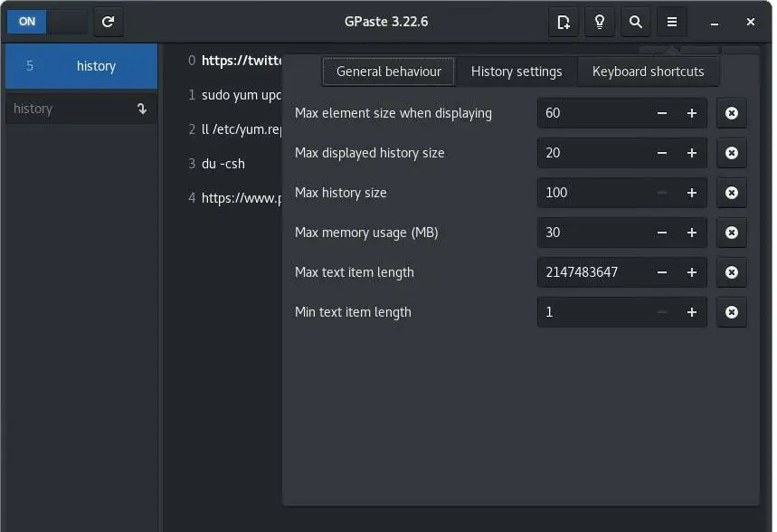
Task: Toggle the GPaste ON tracking switch
Action: pyautogui.click(x=47, y=22)
